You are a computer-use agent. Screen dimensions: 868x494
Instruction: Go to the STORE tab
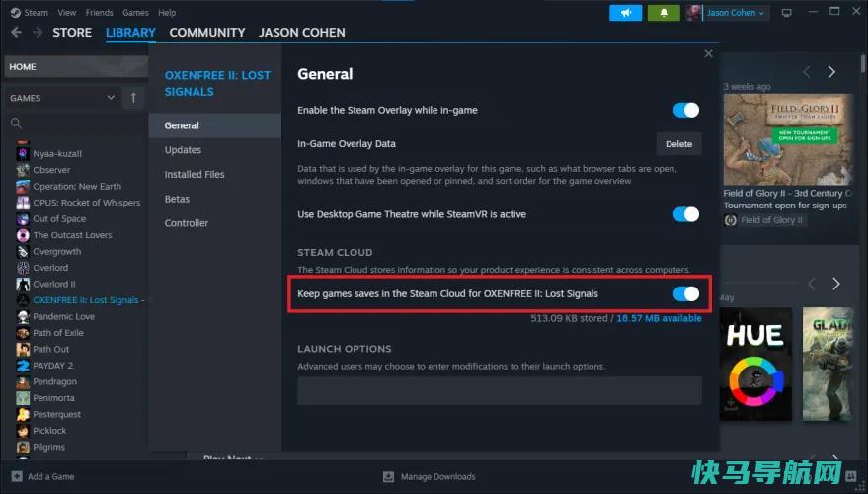[x=72, y=33]
